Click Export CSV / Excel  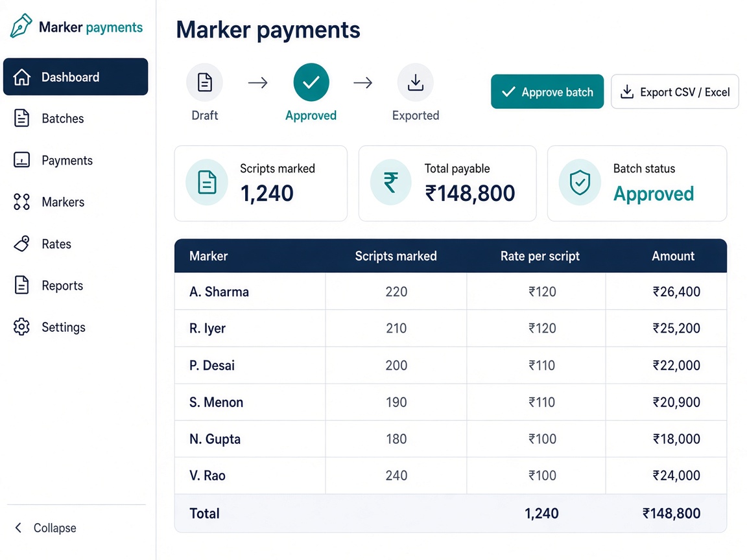point(674,91)
